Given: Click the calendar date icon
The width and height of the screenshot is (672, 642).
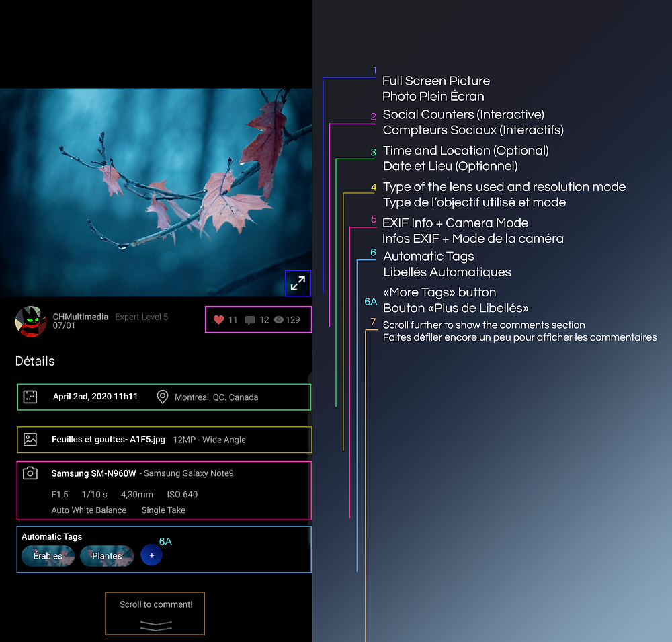Looking at the screenshot, I should point(30,397).
